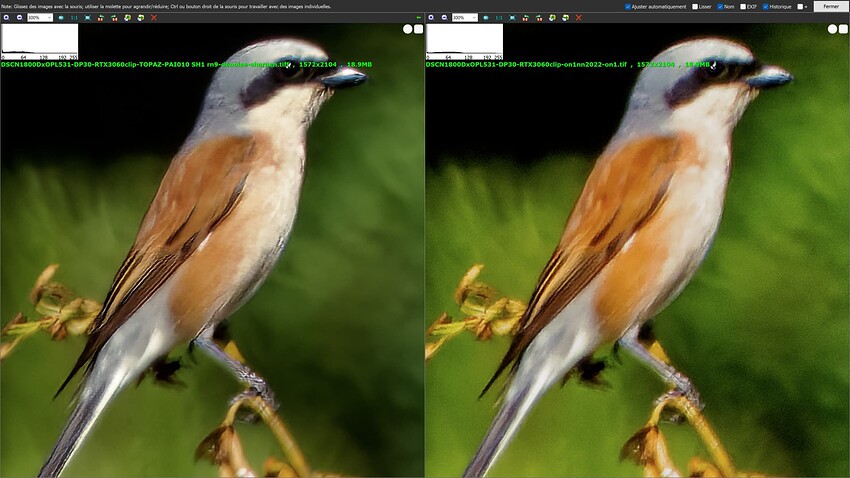Click the histogram overlay in the left pane
The height and width of the screenshot is (478, 850).
tap(40, 42)
